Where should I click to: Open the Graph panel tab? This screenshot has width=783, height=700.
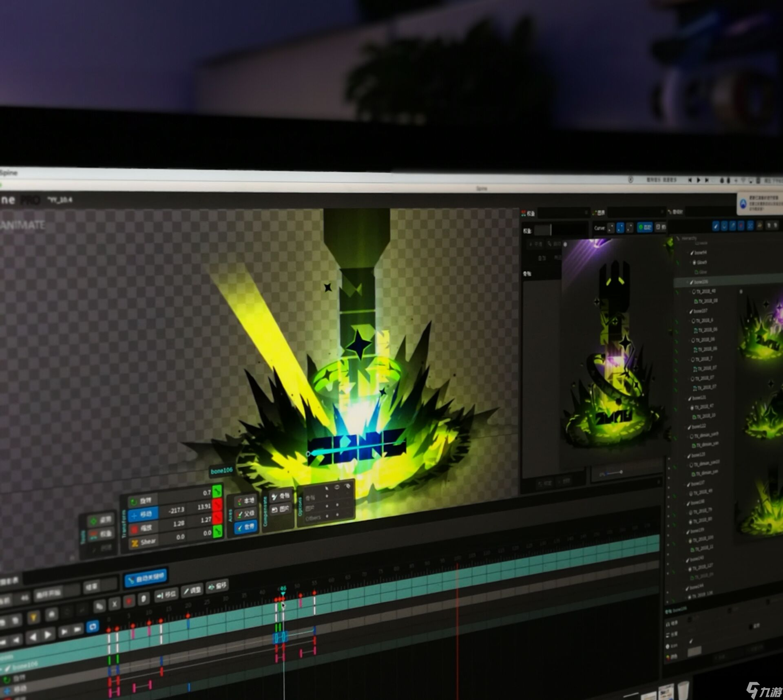pyautogui.click(x=599, y=213)
